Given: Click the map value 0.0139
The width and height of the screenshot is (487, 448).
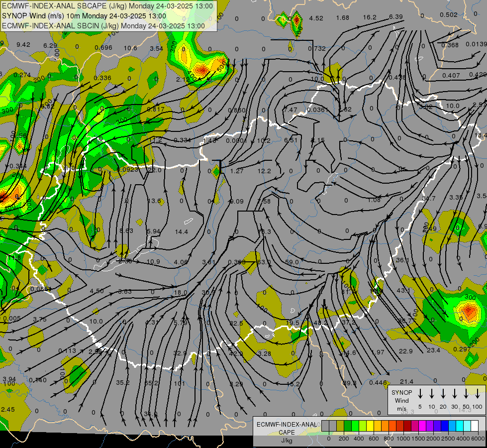Looking at the screenshot, I should 477,44.
